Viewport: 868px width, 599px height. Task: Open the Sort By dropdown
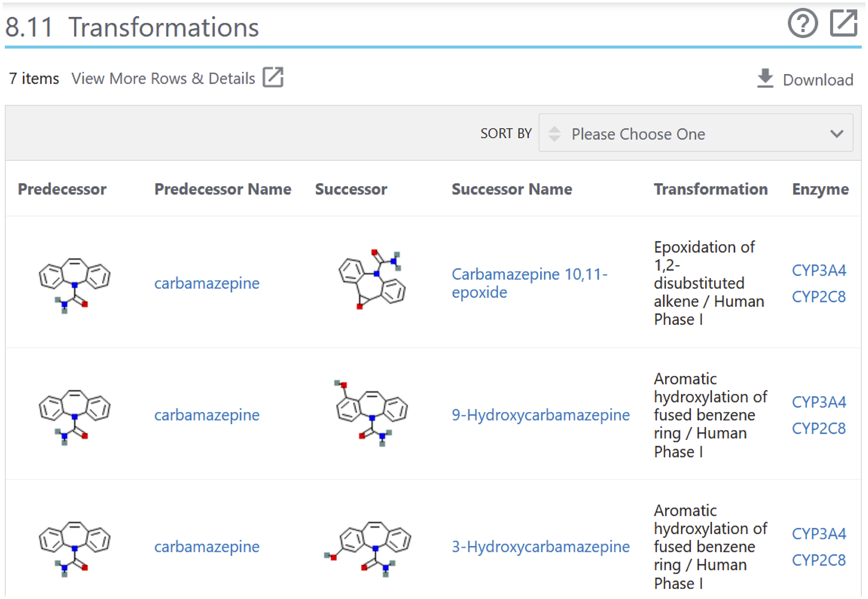coord(695,133)
